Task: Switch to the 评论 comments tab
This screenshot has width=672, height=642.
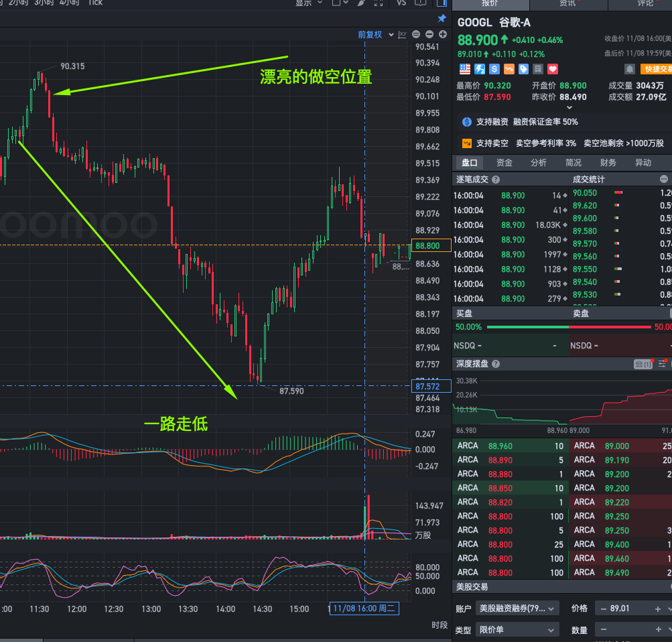Action: tap(641, 4)
